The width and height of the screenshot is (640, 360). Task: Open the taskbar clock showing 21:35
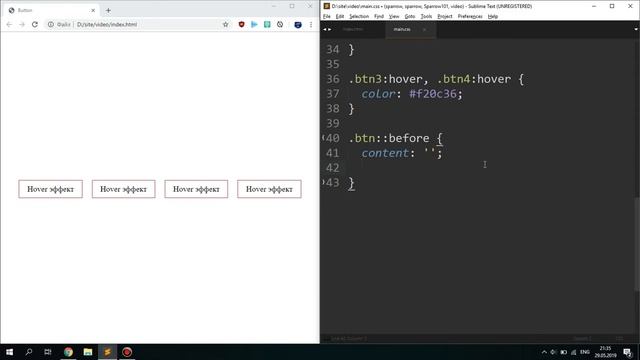pos(605,352)
